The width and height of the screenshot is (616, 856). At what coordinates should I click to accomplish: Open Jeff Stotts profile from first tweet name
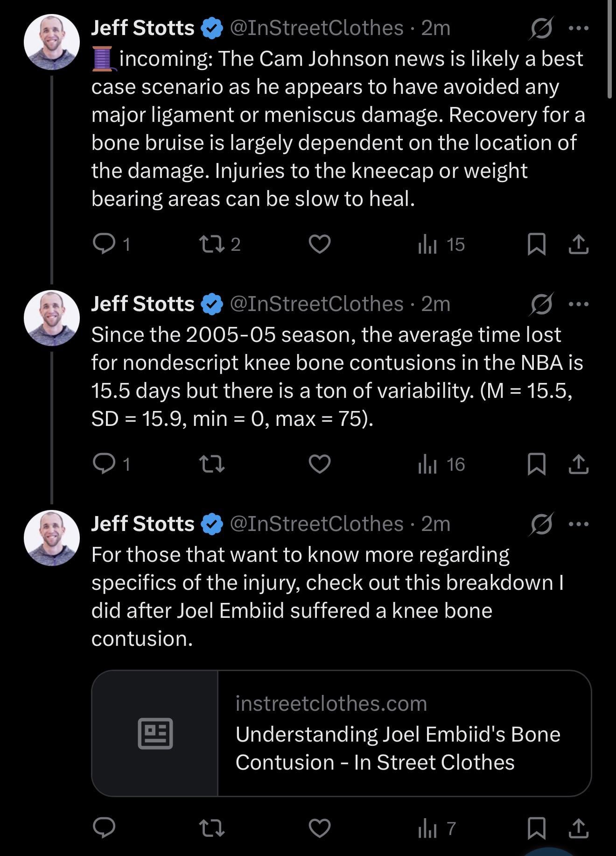point(142,28)
